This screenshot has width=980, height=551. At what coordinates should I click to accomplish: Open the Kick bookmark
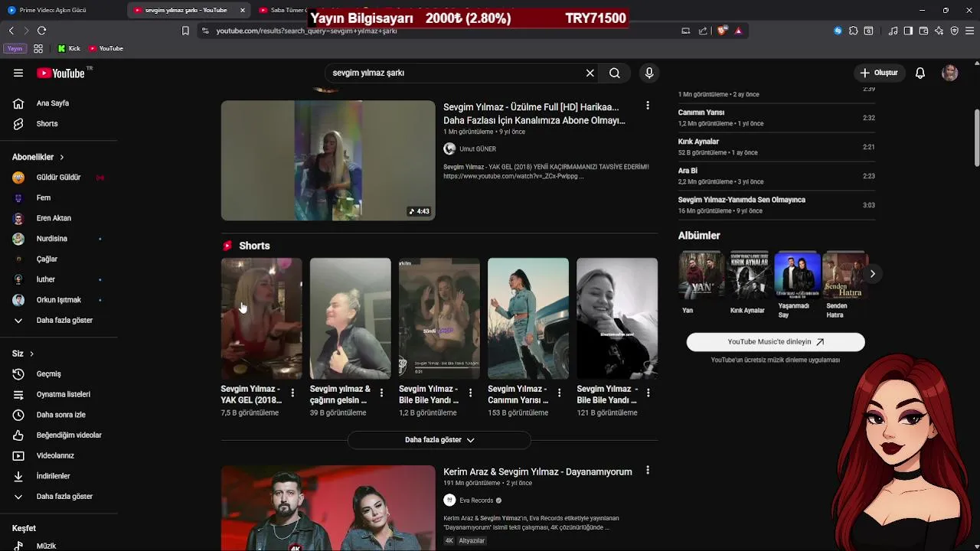click(69, 48)
